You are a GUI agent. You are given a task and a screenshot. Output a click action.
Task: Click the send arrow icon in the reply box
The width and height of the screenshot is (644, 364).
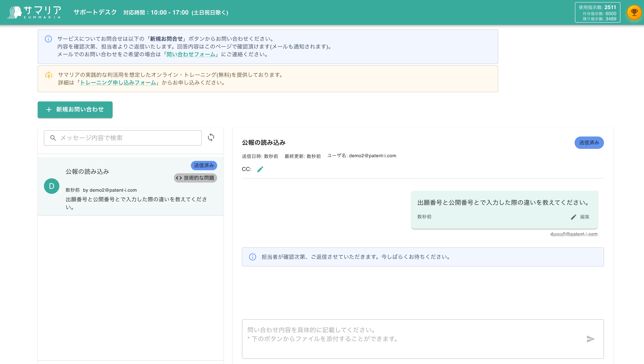pyautogui.click(x=590, y=339)
